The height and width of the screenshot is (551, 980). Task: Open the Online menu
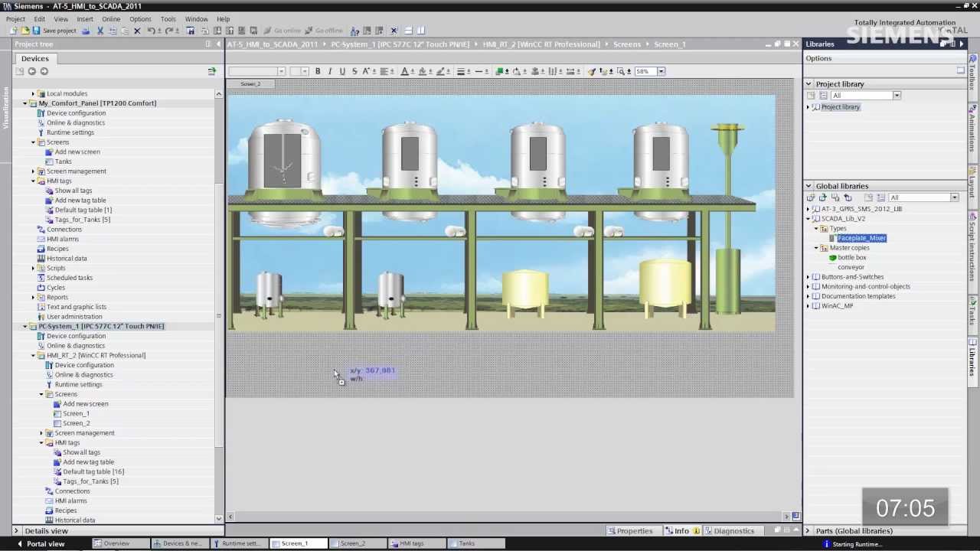coord(111,19)
